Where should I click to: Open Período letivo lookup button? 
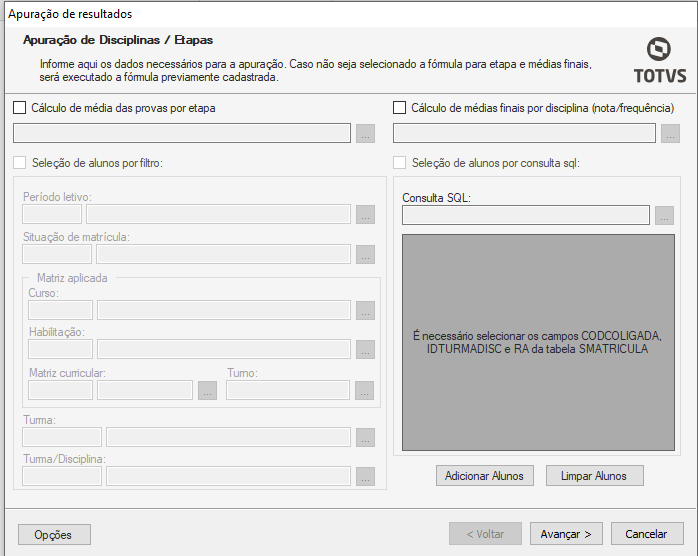pyautogui.click(x=365, y=214)
